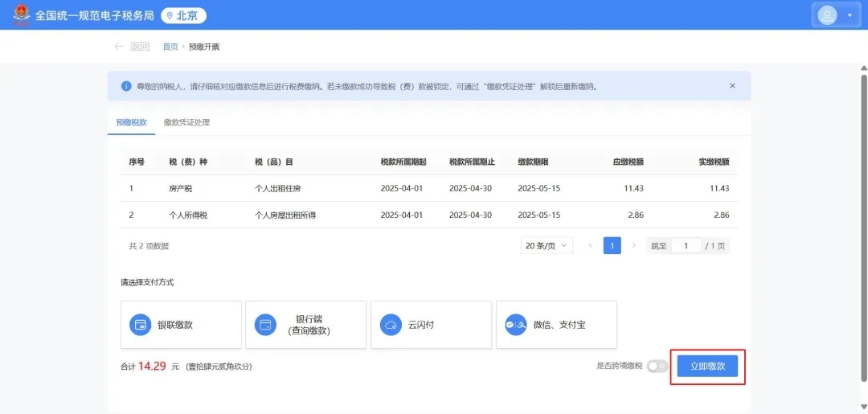The height and width of the screenshot is (414, 868).
Task: Click the user avatar icon
Action: tap(827, 15)
